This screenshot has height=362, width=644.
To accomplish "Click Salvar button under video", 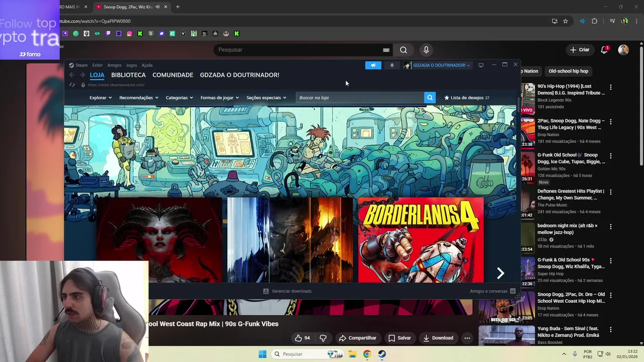I will click(x=399, y=338).
